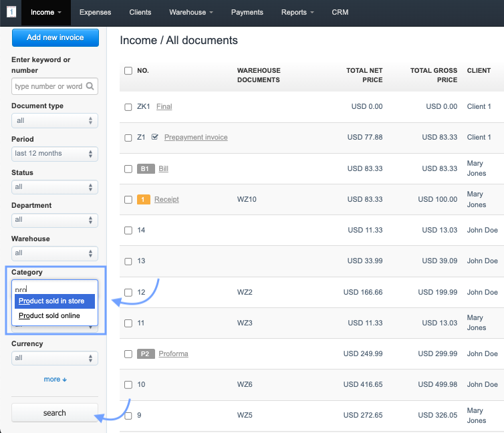Toggle the select-all checkbox in table header
Screen dimensions: 504x433
pyautogui.click(x=128, y=71)
